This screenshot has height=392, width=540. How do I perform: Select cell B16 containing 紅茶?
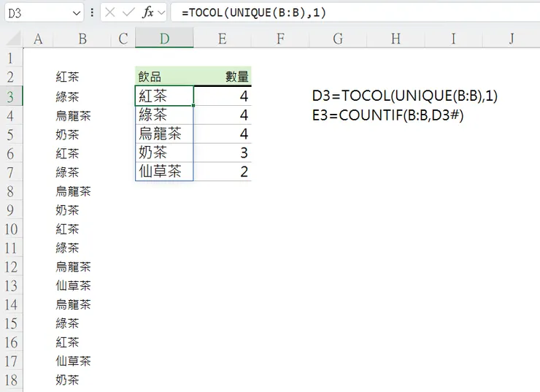82,342
